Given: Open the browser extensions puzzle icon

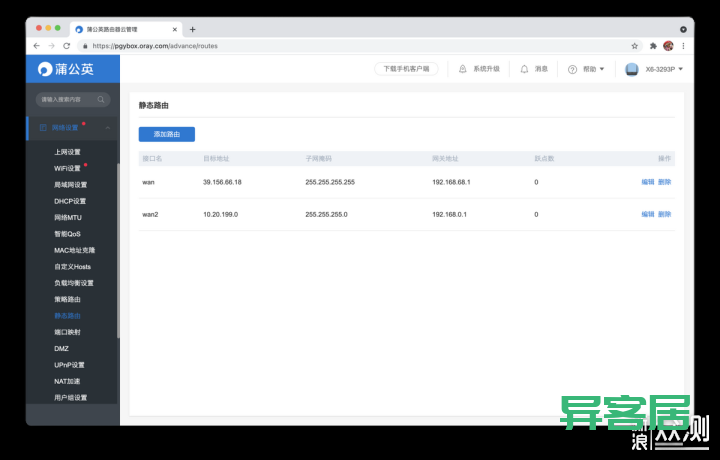Looking at the screenshot, I should click(653, 46).
